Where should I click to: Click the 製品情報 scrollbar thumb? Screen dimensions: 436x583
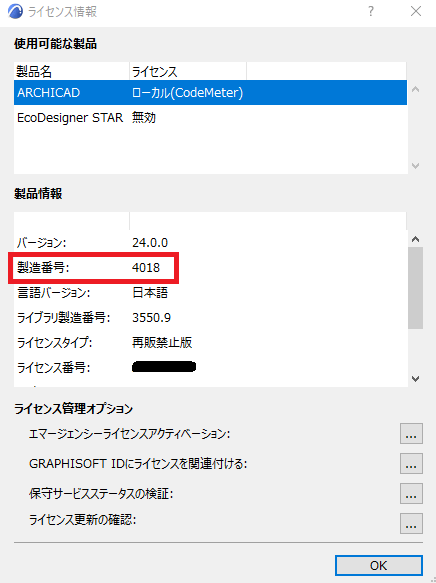click(416, 288)
